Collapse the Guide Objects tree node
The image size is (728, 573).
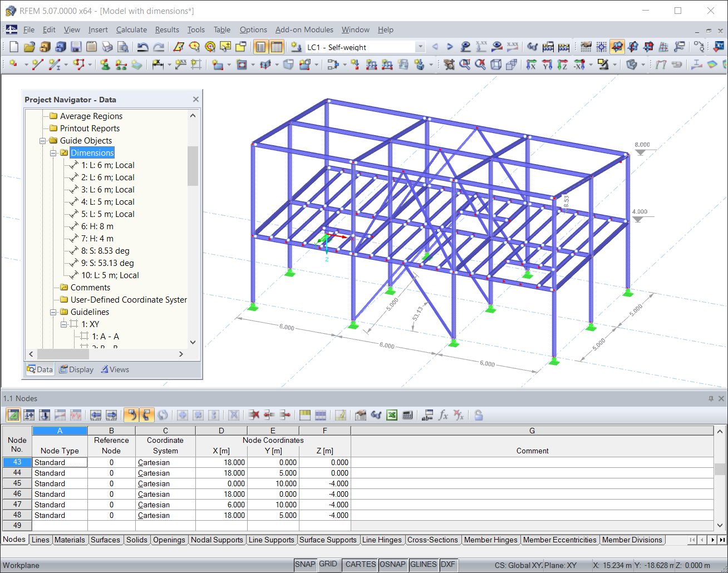(43, 141)
